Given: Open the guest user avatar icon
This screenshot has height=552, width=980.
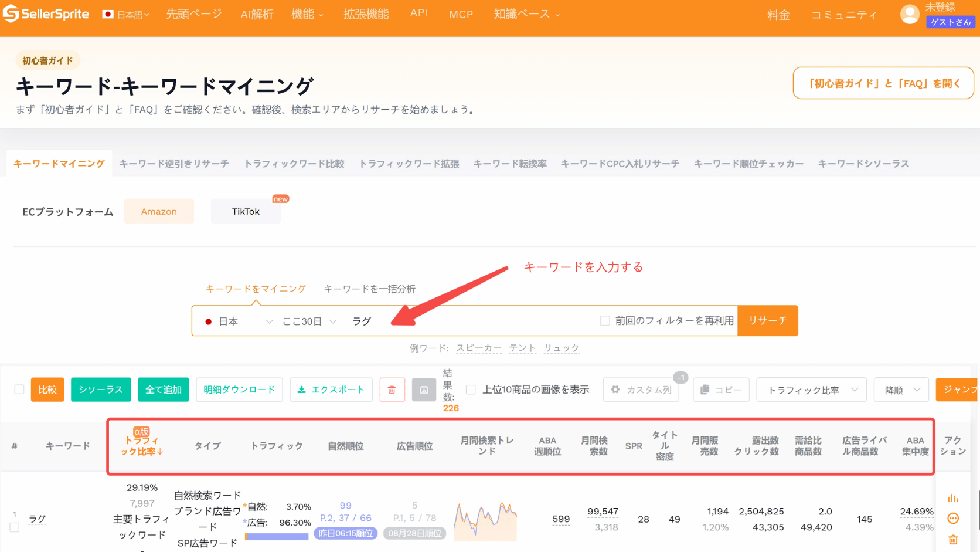Looking at the screenshot, I should click(x=910, y=15).
